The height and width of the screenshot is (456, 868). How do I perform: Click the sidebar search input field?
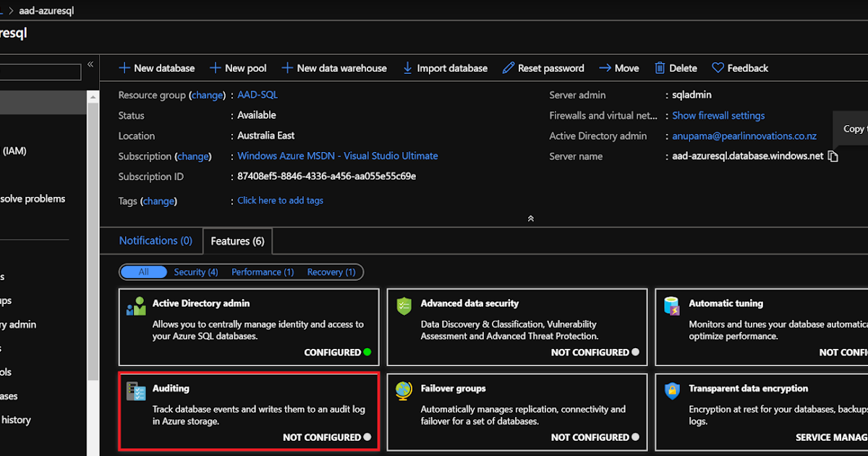pyautogui.click(x=41, y=72)
